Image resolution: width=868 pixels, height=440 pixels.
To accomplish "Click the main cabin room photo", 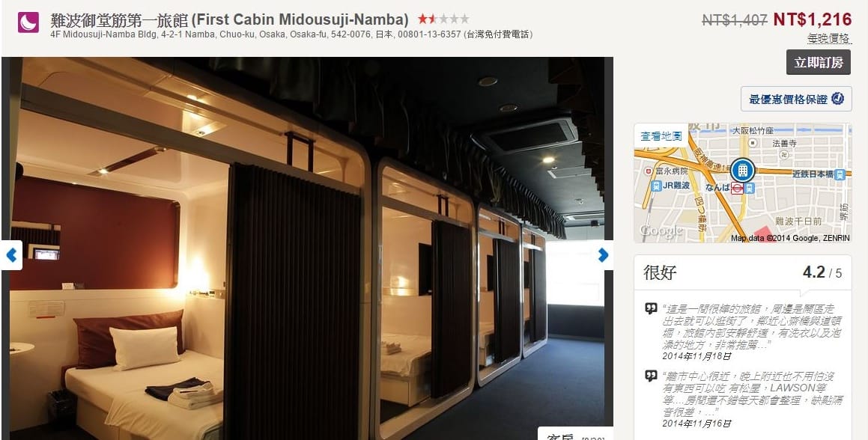I will tap(307, 248).
